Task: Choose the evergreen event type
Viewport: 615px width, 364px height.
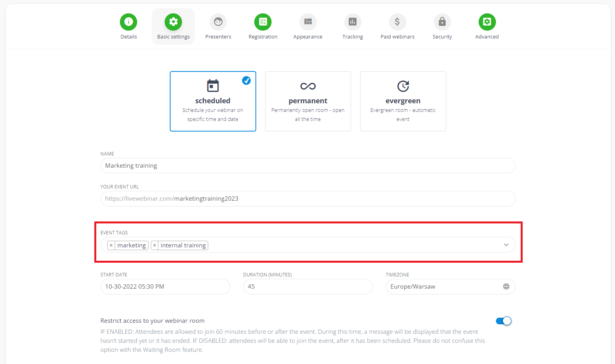Action: (403, 101)
